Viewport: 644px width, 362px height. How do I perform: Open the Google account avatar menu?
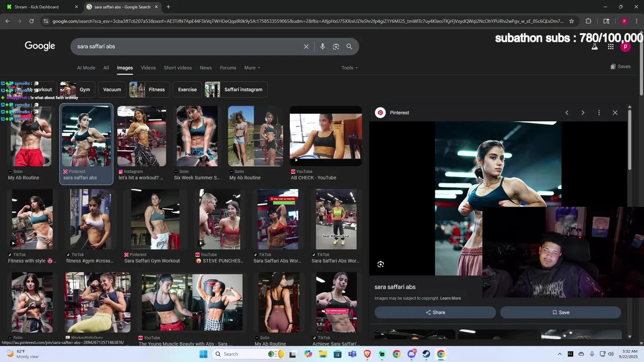point(625,46)
